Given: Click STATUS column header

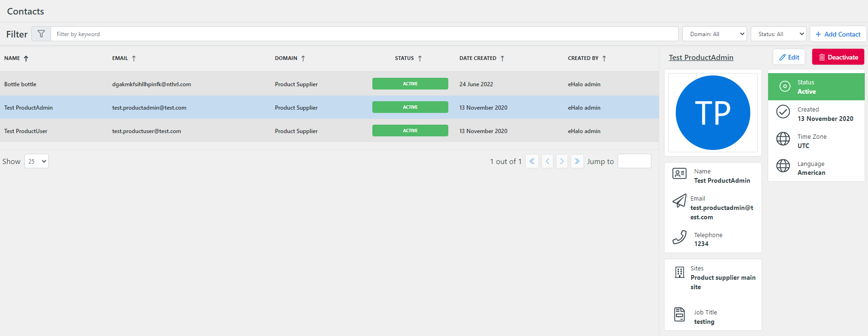Looking at the screenshot, I should pos(404,59).
